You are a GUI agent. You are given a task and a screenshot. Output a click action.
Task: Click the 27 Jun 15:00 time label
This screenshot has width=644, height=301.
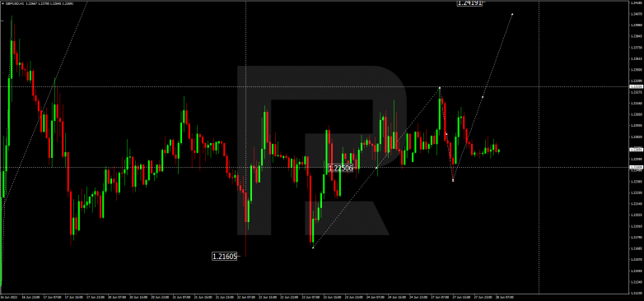(462, 297)
